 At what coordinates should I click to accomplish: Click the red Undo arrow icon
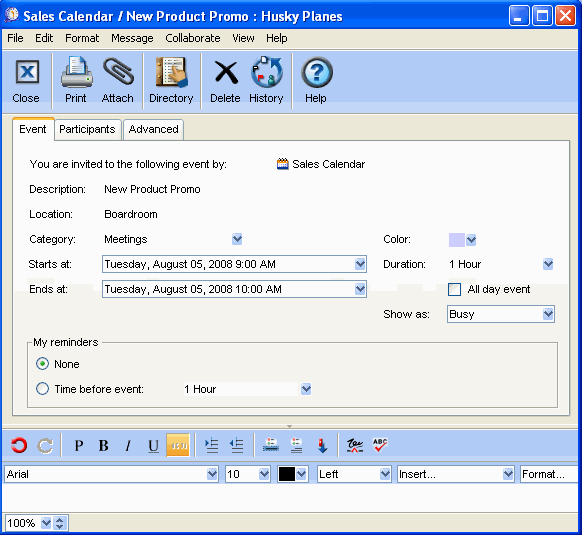(x=19, y=445)
